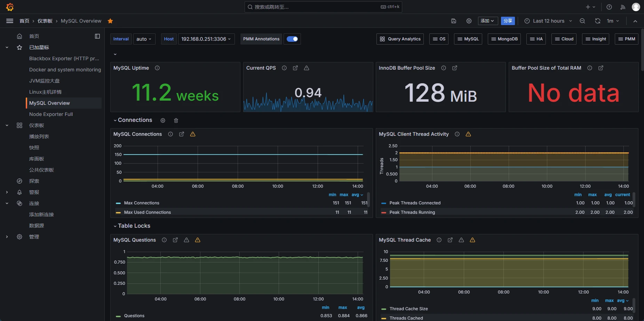The height and width of the screenshot is (321, 644).
Task: Expand the 警报 sidebar section
Action: point(7,192)
